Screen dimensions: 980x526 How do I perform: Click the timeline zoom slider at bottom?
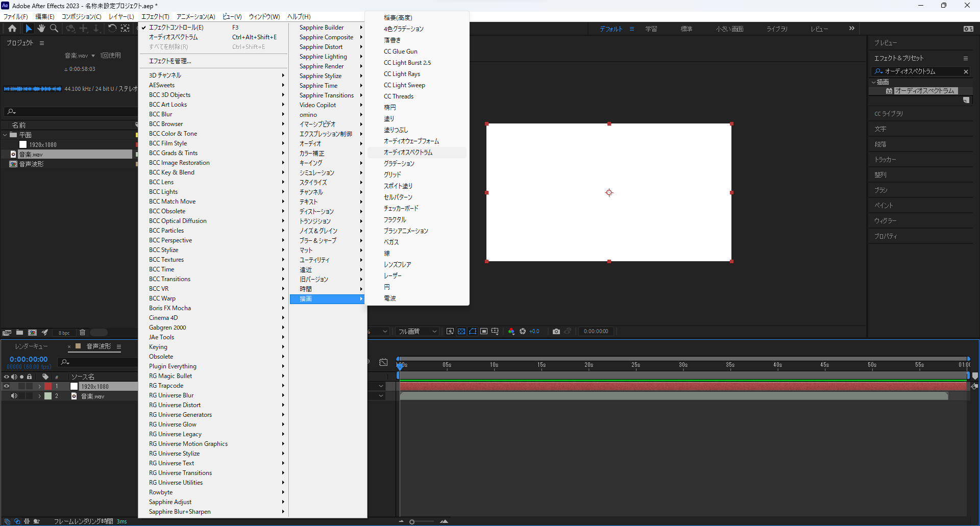(423, 521)
